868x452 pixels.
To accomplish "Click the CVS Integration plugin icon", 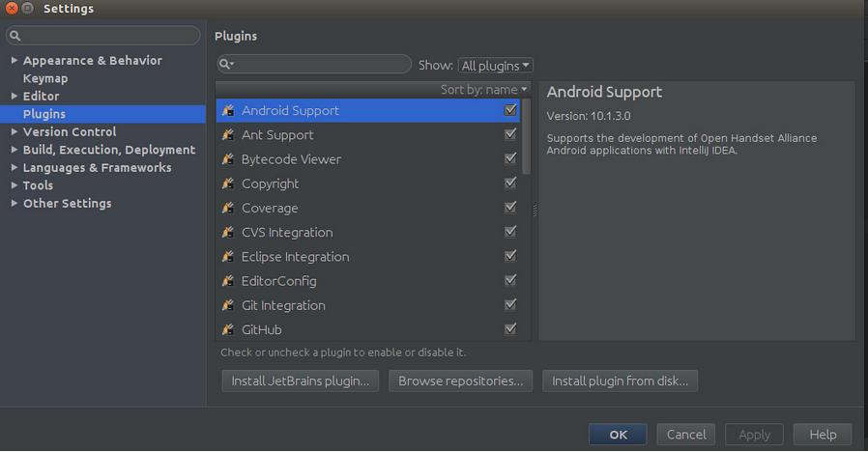I will [227, 233].
